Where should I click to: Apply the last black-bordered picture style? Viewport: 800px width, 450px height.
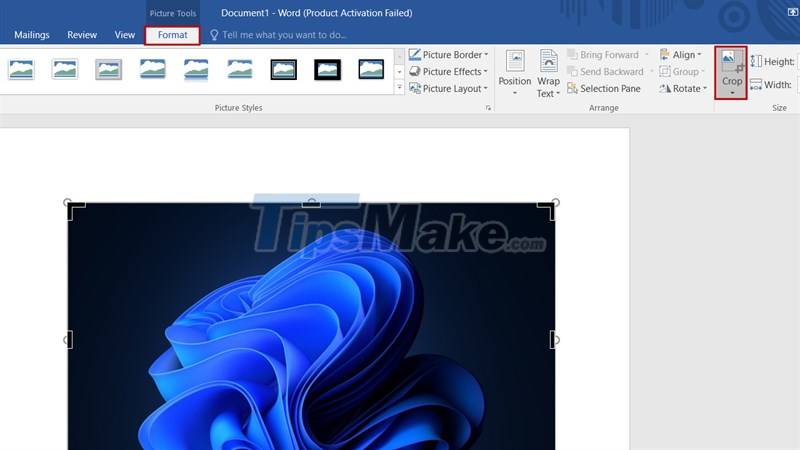(x=371, y=69)
